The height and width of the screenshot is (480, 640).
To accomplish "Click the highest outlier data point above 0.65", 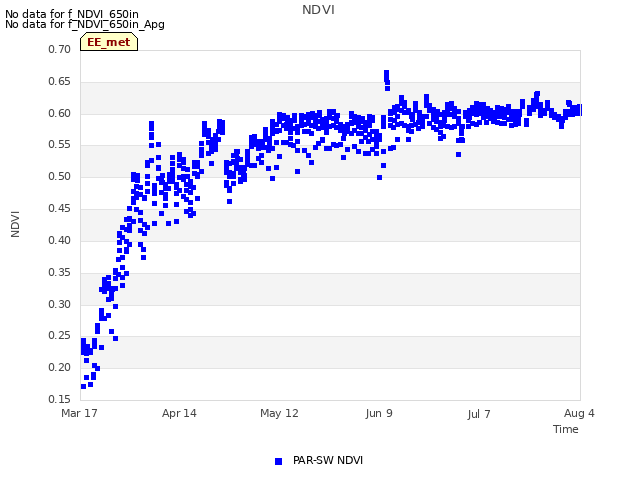I will 387,73.
